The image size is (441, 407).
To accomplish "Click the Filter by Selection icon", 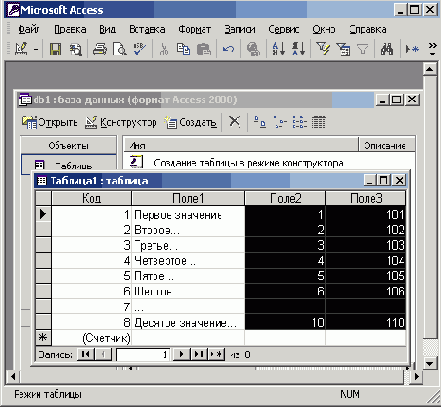I will pyautogui.click(x=322, y=49).
